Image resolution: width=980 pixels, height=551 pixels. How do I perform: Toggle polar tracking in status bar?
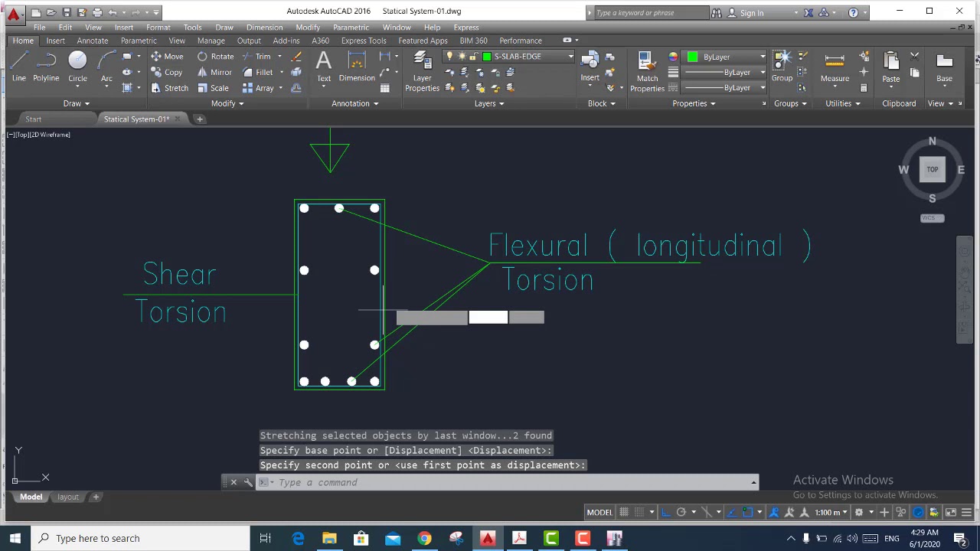[681, 512]
